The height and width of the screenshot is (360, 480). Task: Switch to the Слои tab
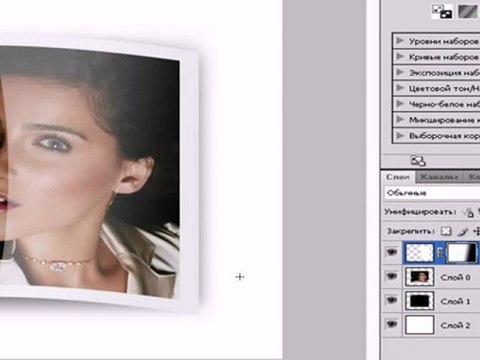pos(398,177)
